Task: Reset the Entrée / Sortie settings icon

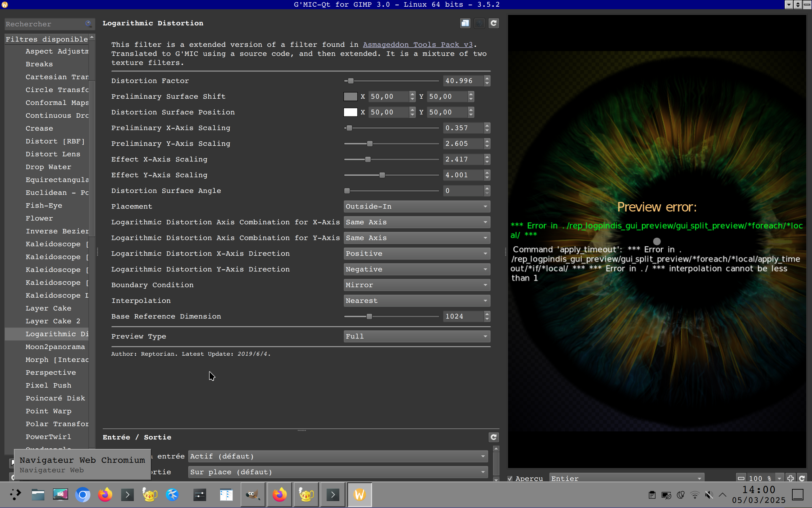Action: point(493,437)
